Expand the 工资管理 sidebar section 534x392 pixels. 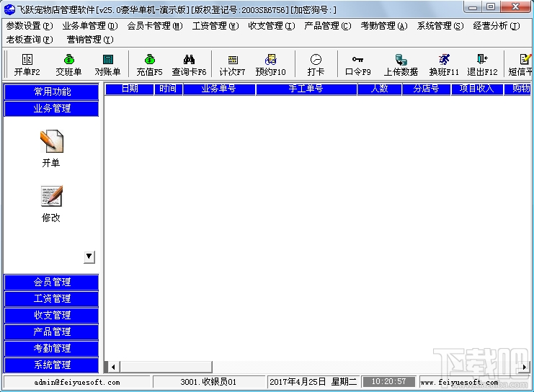tap(51, 298)
